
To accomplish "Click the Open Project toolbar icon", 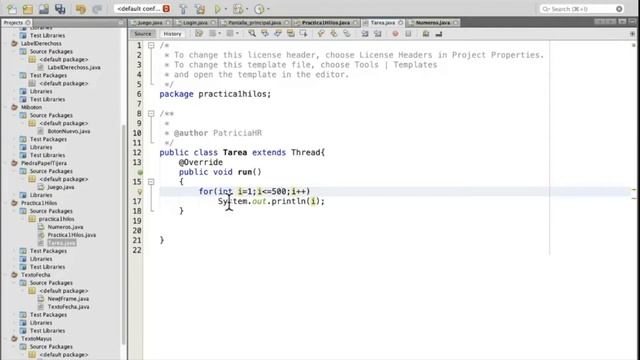I will point(44,9).
